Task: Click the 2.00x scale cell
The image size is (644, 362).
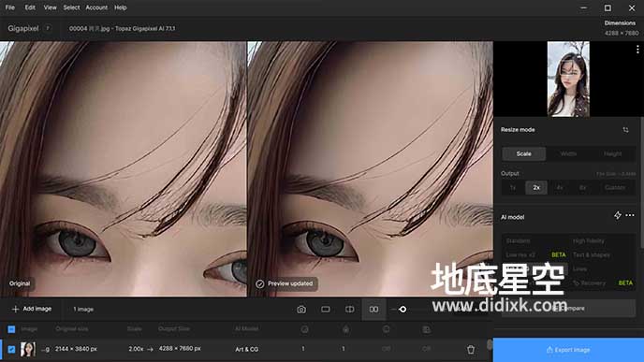Action: 136,349
